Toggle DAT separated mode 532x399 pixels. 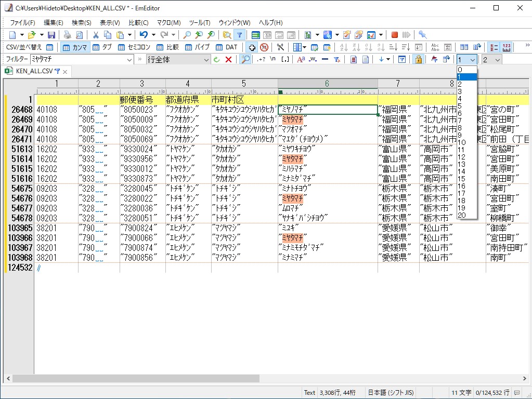tap(227, 47)
